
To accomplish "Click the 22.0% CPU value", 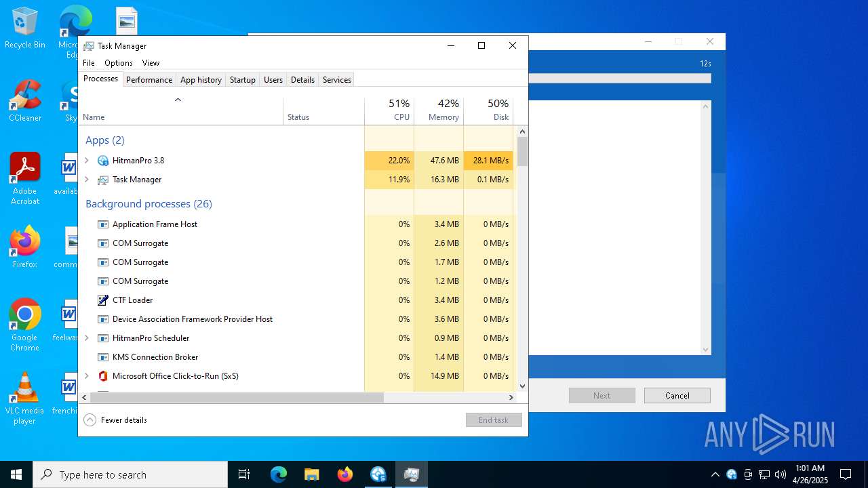I will coord(399,161).
